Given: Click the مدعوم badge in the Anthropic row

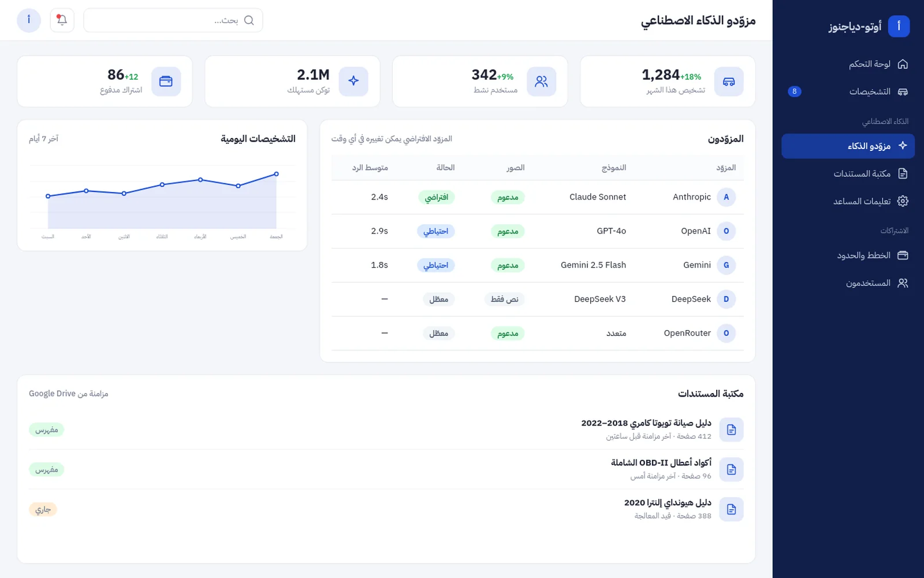Looking at the screenshot, I should (x=508, y=197).
